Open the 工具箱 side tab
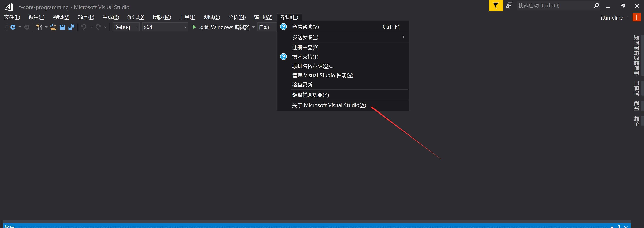This screenshot has width=644, height=228. tap(636, 88)
